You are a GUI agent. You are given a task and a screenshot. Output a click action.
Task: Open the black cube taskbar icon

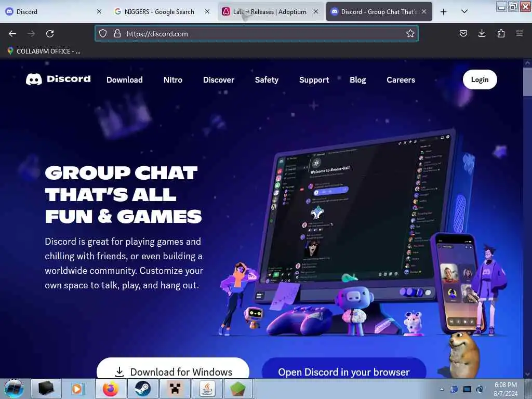tap(46, 389)
